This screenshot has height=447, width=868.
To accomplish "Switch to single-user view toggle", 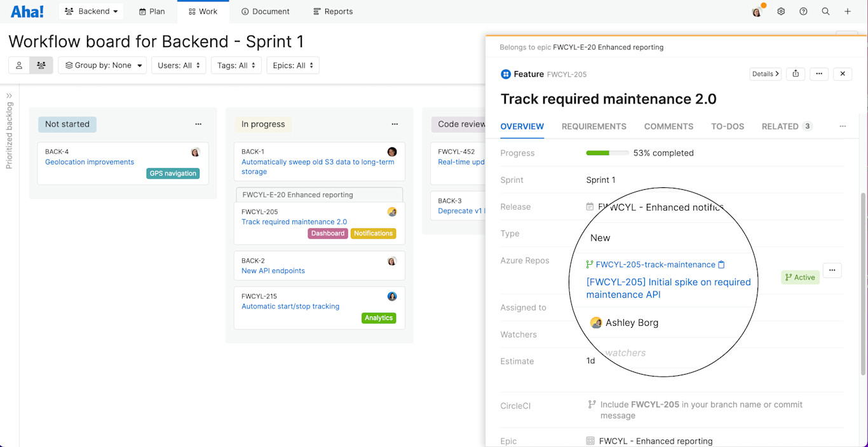I will (18, 65).
